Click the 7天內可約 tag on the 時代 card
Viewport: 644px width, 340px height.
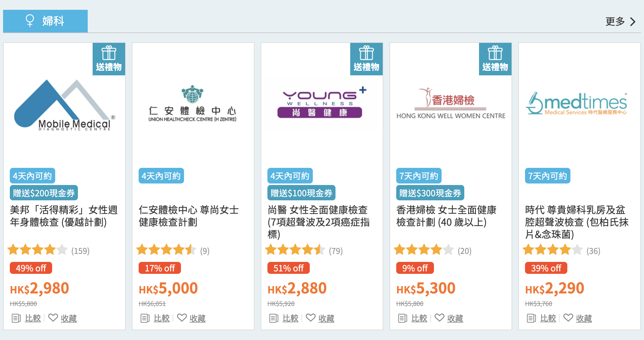tap(548, 176)
